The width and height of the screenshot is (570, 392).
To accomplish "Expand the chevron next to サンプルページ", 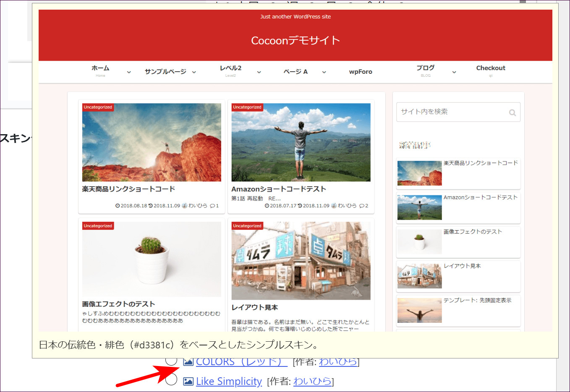I will 194,72.
